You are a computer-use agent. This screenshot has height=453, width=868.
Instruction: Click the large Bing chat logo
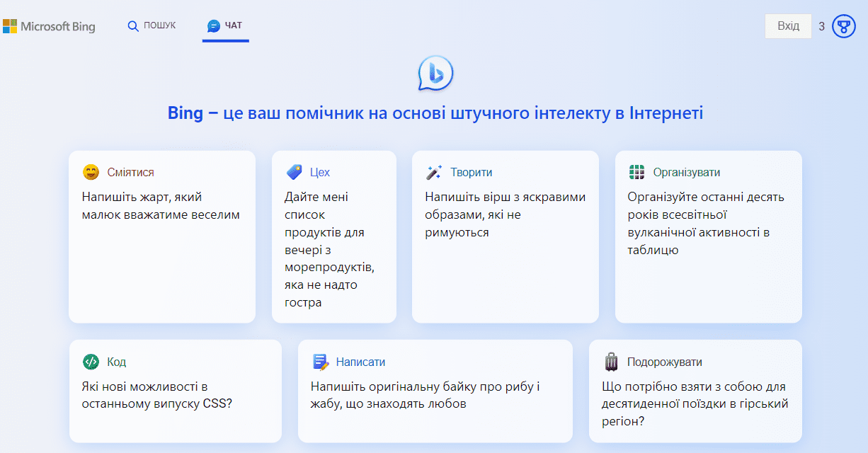[435, 74]
